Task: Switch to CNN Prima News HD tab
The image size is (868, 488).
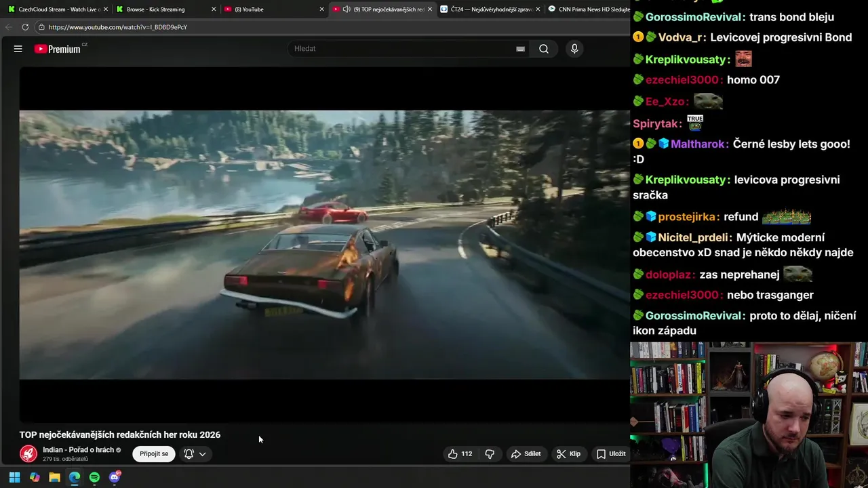Action: point(589,9)
